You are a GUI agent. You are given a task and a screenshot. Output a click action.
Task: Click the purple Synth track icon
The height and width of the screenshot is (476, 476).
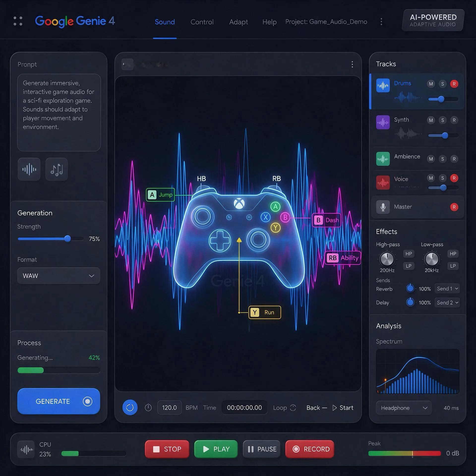pos(383,122)
